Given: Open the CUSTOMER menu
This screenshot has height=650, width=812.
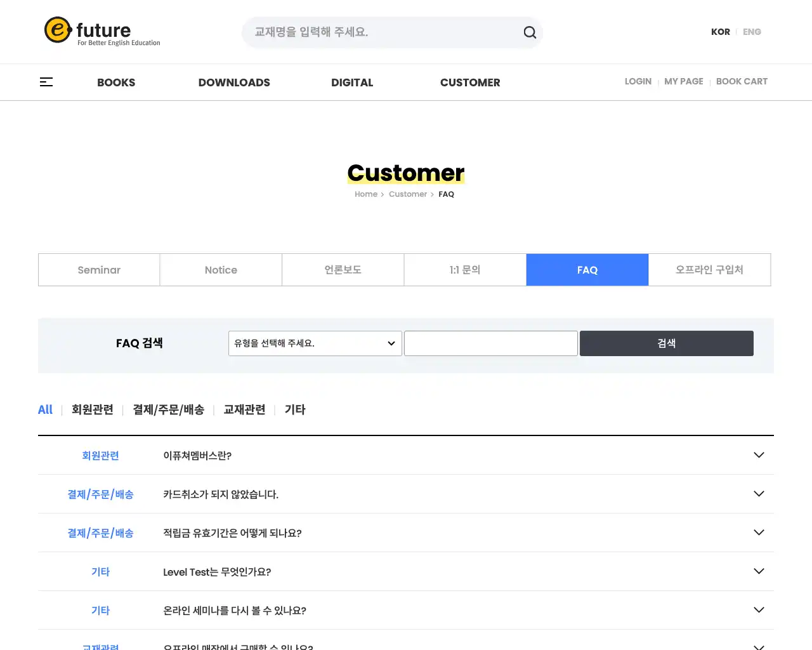Looking at the screenshot, I should point(470,83).
